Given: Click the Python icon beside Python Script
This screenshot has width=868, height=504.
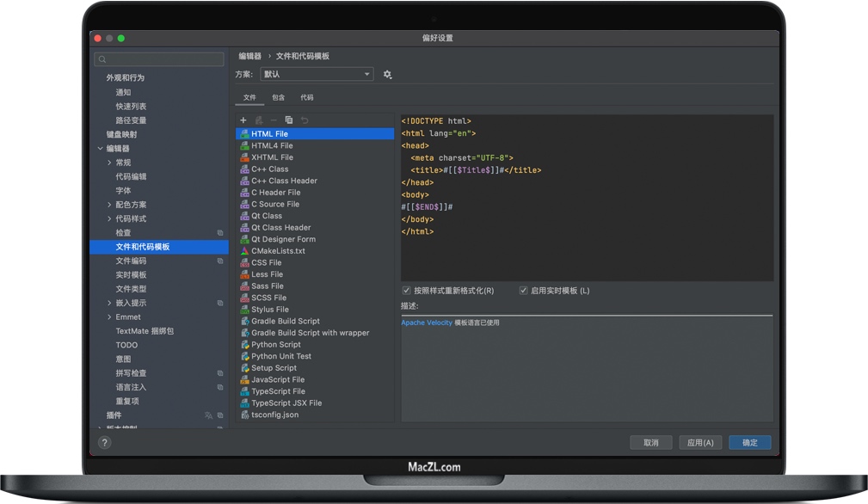Looking at the screenshot, I should point(244,344).
